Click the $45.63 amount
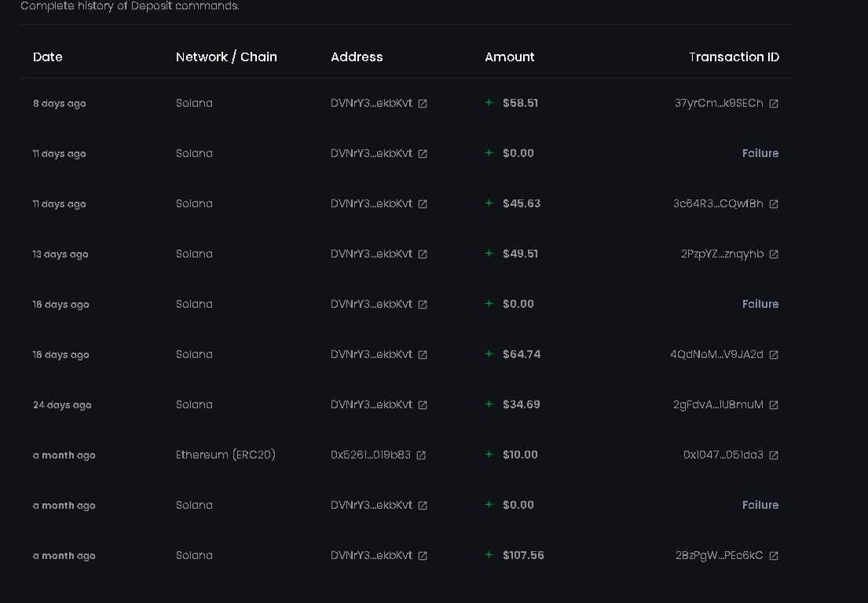The width and height of the screenshot is (868, 603). click(522, 203)
